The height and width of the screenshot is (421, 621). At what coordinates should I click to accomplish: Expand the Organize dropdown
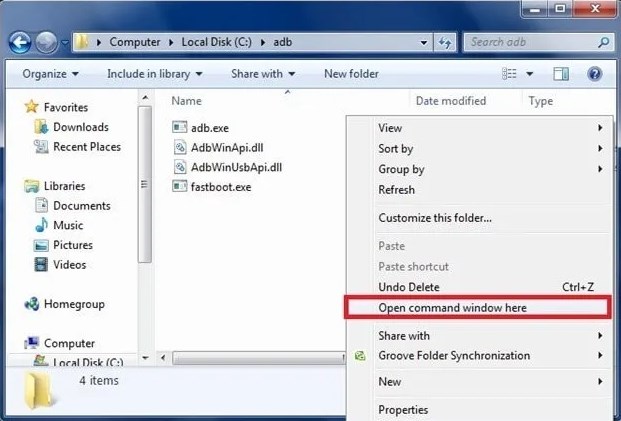[51, 74]
